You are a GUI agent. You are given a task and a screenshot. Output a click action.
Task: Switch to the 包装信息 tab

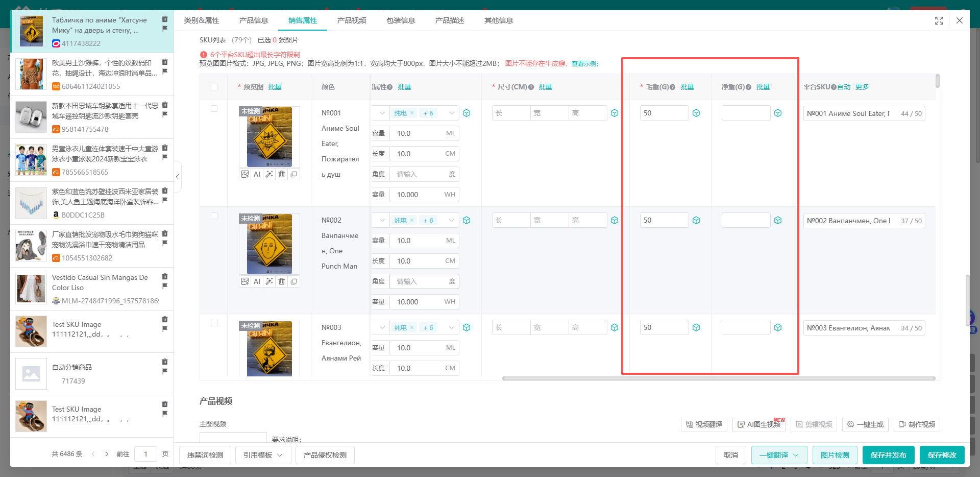[401, 20]
